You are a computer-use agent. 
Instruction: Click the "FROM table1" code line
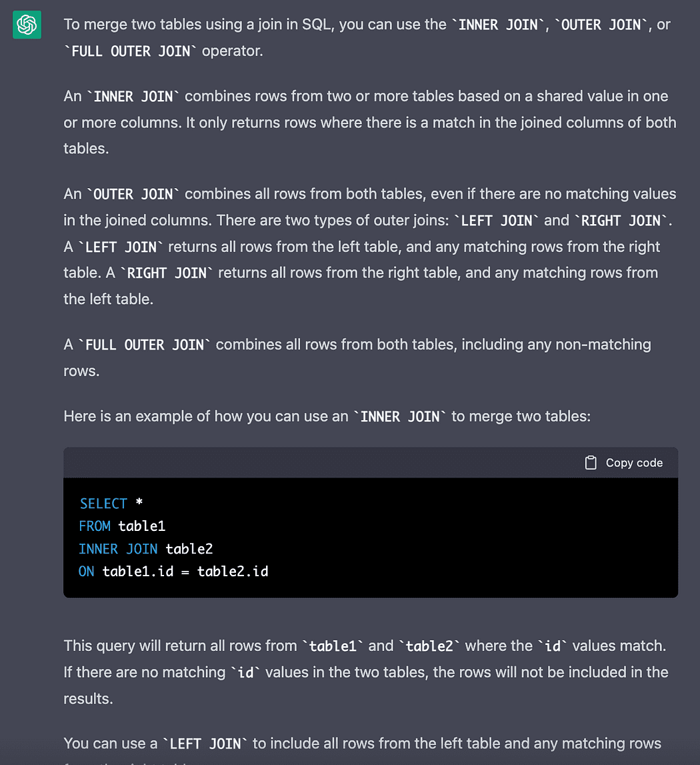pyautogui.click(x=122, y=526)
